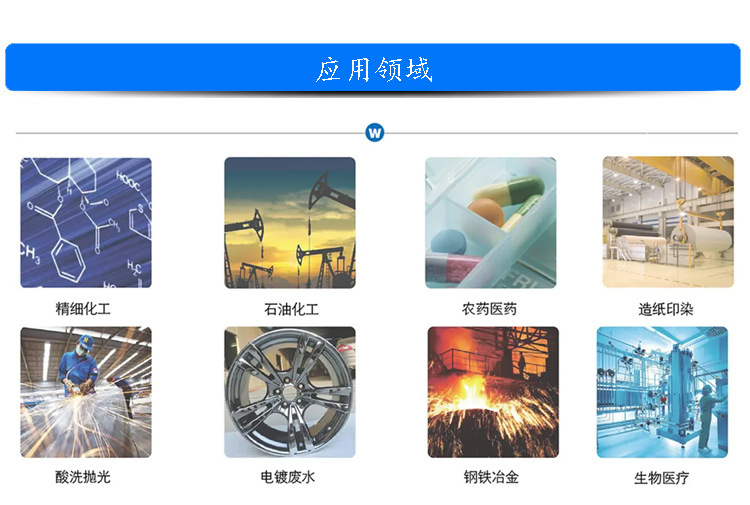Click the 生物医疗 text label

click(x=662, y=478)
